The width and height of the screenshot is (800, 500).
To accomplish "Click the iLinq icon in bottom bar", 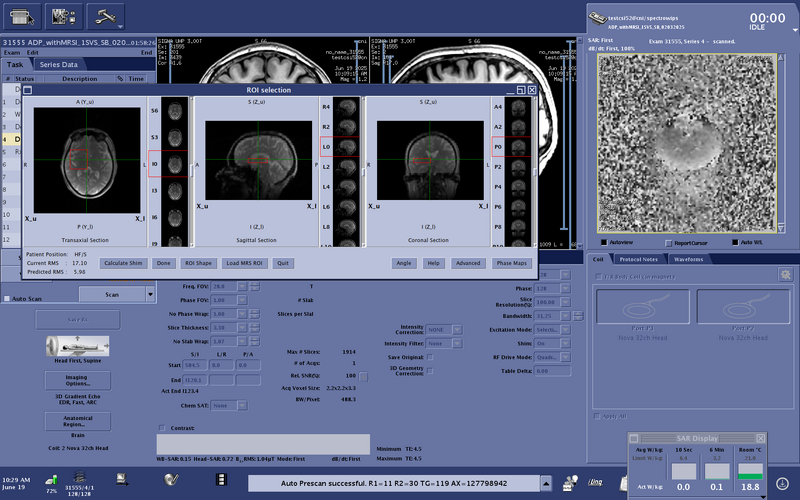I will [595, 482].
